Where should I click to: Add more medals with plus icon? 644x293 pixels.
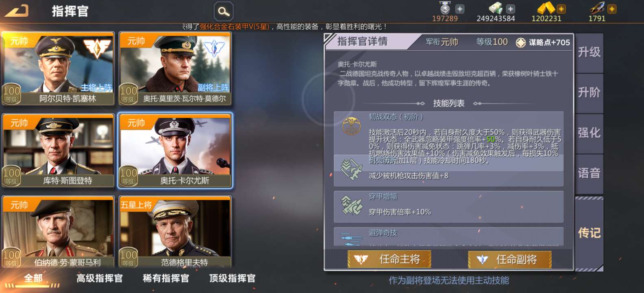(460, 9)
